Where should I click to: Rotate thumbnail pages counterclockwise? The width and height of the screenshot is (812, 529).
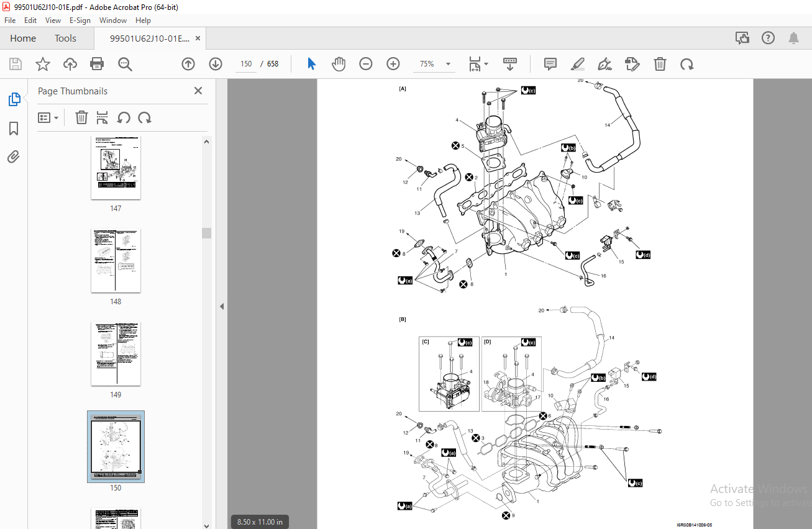coord(124,117)
